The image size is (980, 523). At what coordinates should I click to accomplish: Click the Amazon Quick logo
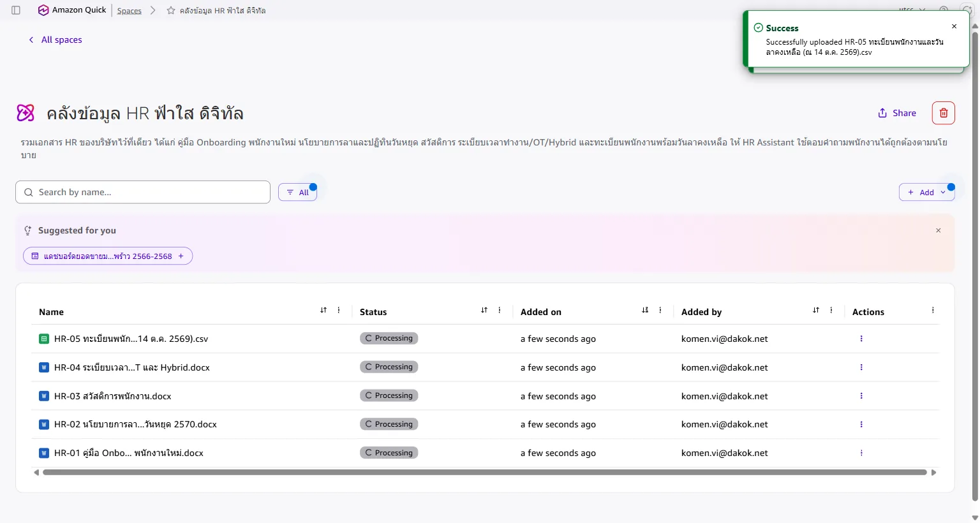(x=72, y=10)
